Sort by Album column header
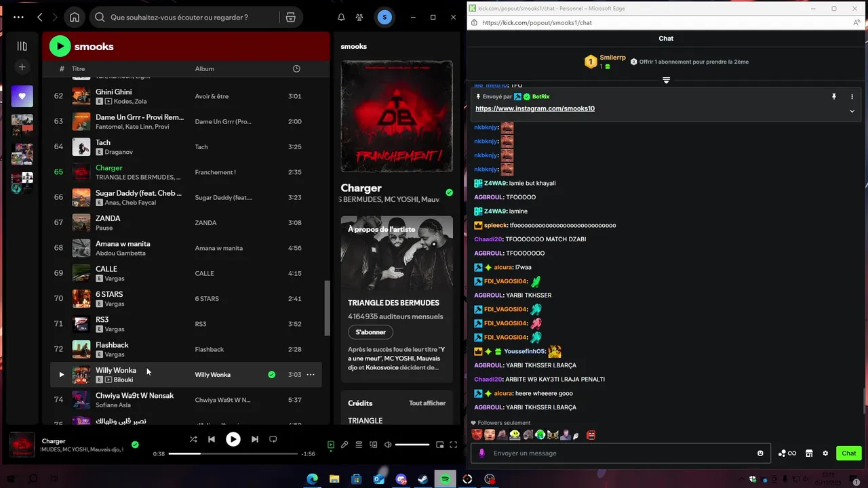Viewport: 868px width, 488px height. point(205,68)
